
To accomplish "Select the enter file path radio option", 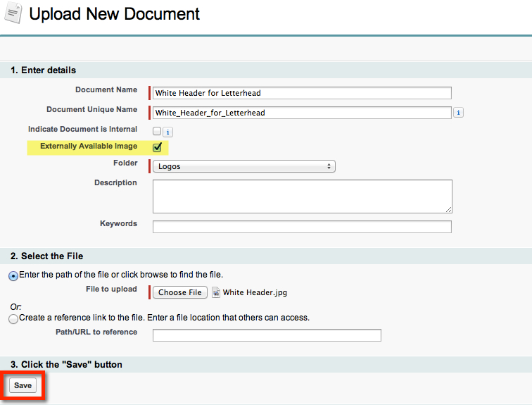I will point(13,276).
